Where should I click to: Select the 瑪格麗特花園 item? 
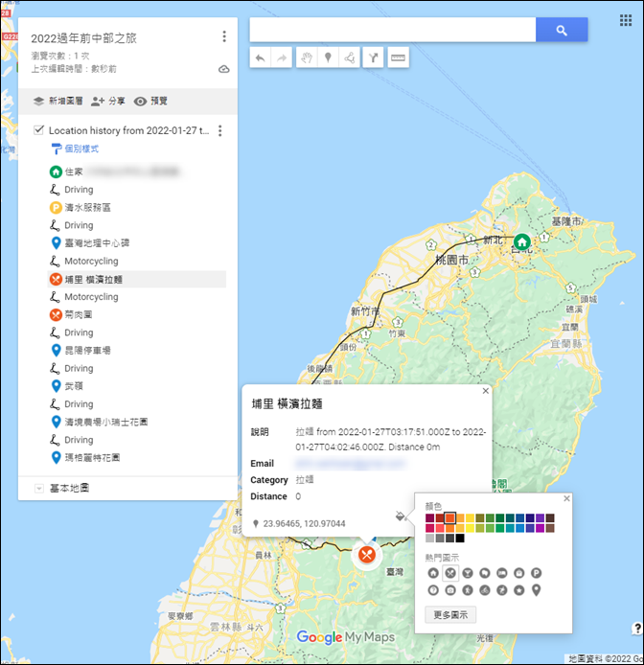(x=137, y=458)
